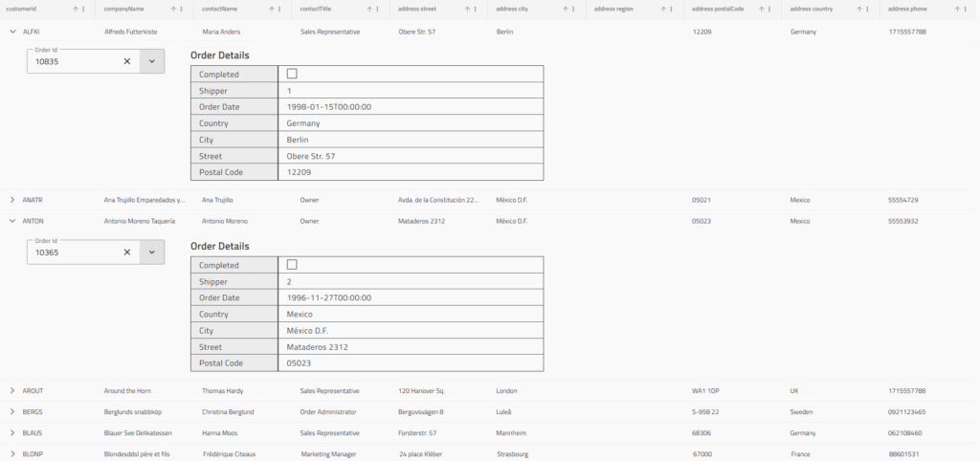Check the Completed box for order 10835
980x461 pixels.
tap(292, 74)
